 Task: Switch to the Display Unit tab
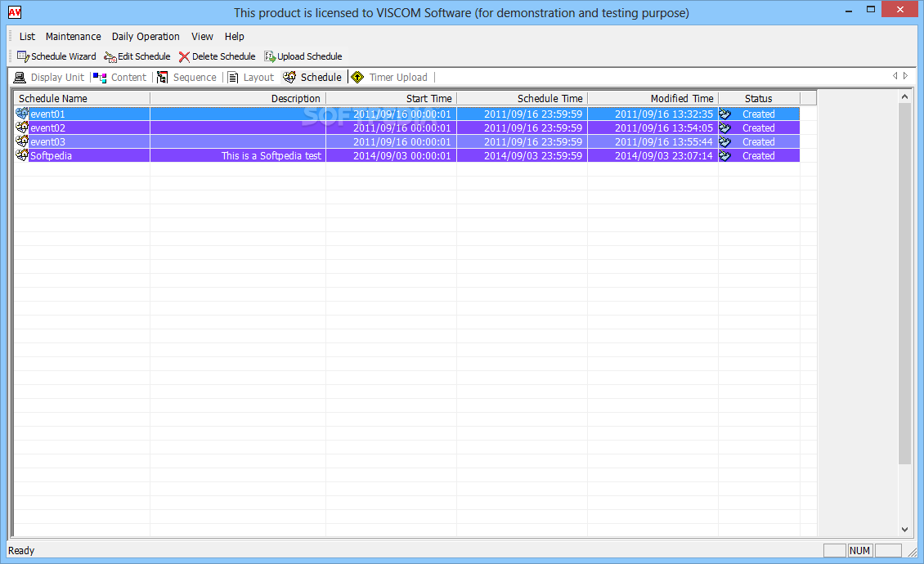click(58, 77)
